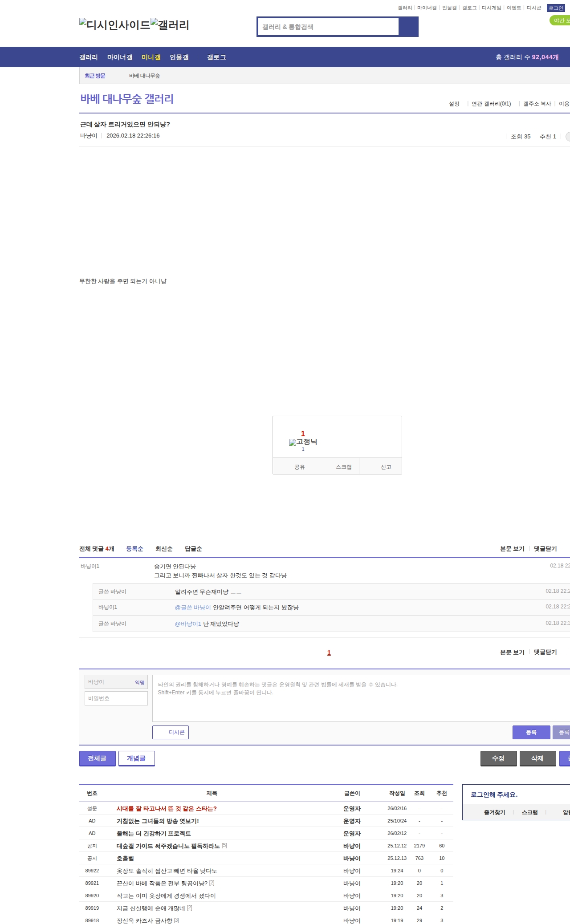Click the 비밀번호 input field
The height and width of the screenshot is (924, 570).
pos(116,698)
